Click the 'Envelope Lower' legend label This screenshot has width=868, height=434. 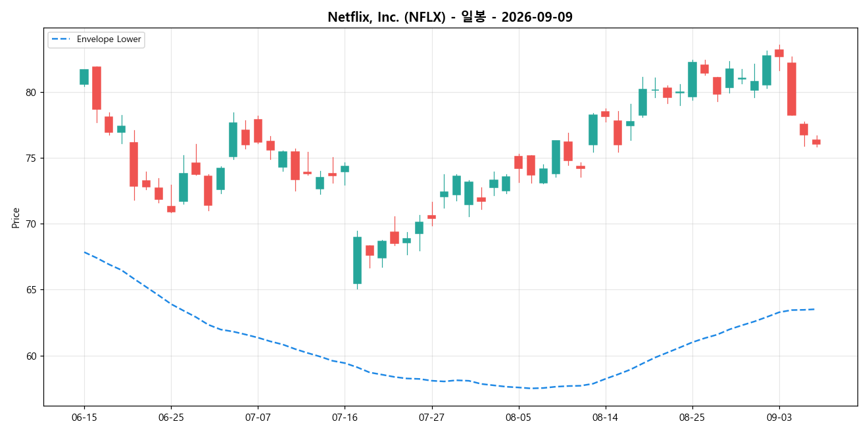[108, 39]
